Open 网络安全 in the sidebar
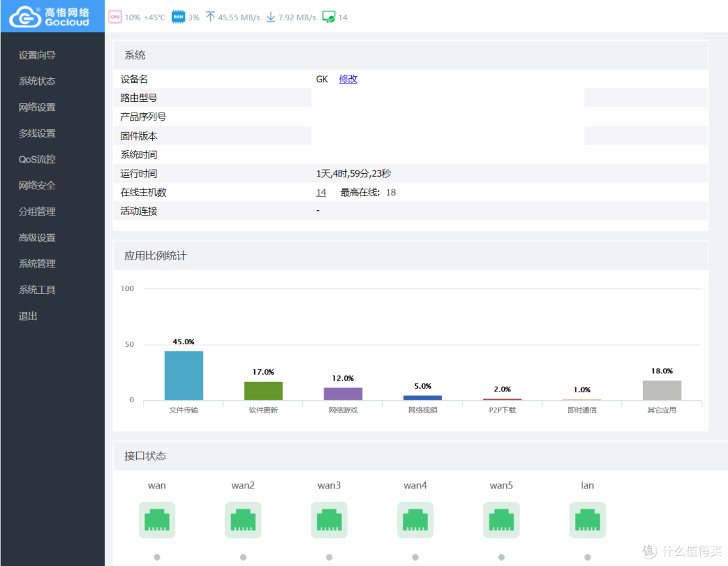The height and width of the screenshot is (566, 728). coord(37,185)
